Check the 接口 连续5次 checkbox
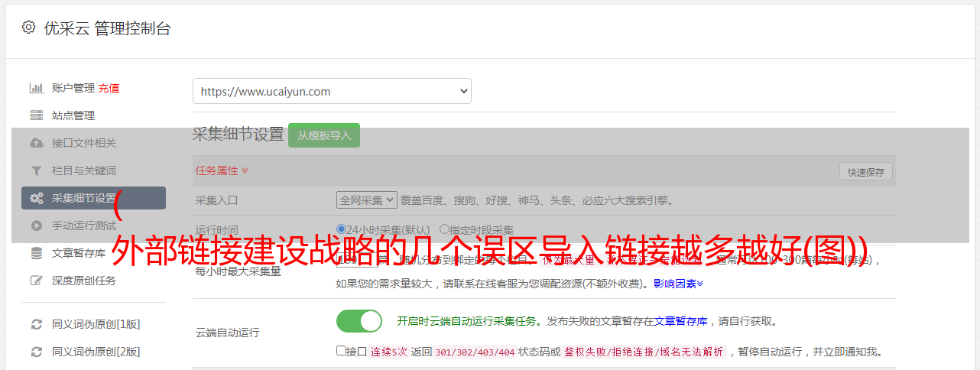 [341, 351]
